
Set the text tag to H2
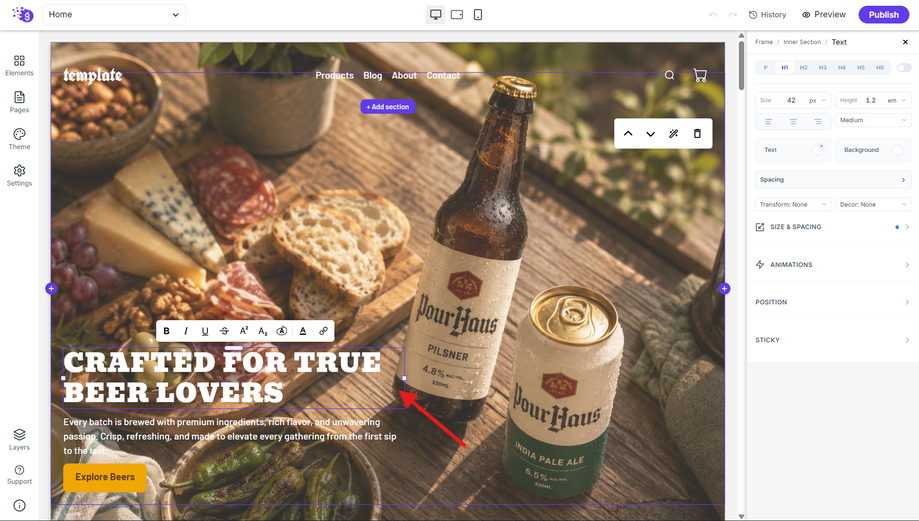click(x=804, y=68)
